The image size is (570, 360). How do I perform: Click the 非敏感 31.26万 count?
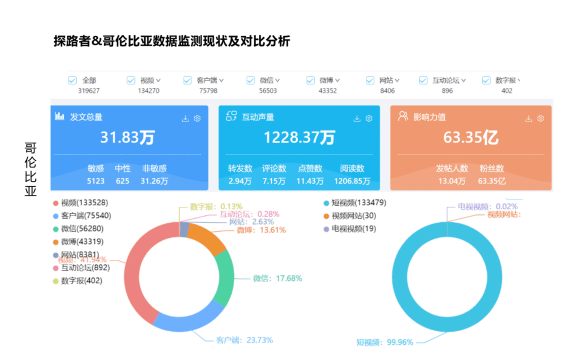[154, 175]
